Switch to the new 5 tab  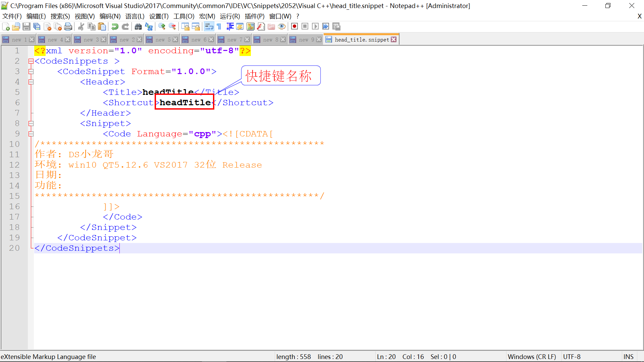tap(163, 40)
